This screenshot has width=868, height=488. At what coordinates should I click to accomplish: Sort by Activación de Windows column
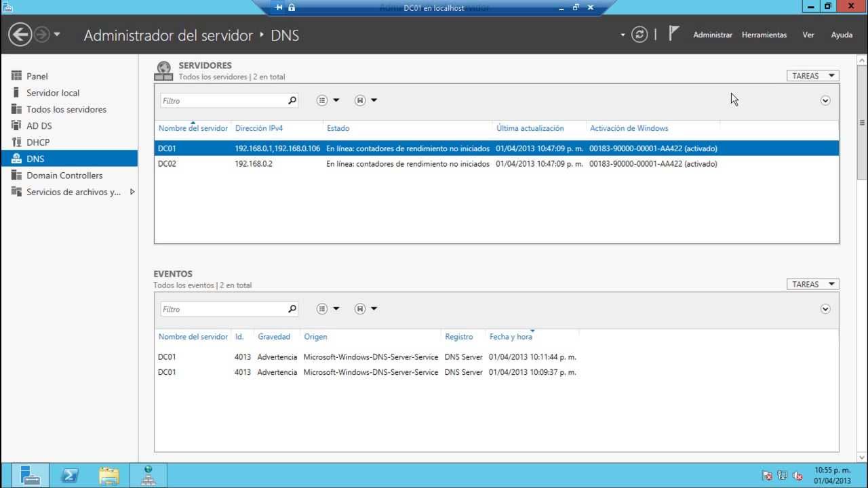(629, 128)
